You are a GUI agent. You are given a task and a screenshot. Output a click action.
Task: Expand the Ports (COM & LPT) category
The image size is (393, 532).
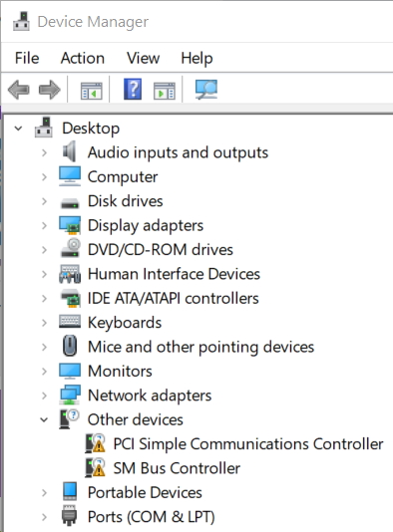[x=44, y=517]
